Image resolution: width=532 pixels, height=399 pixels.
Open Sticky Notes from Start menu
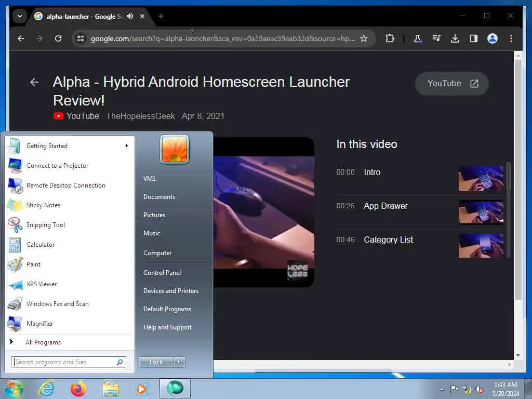click(x=70, y=205)
